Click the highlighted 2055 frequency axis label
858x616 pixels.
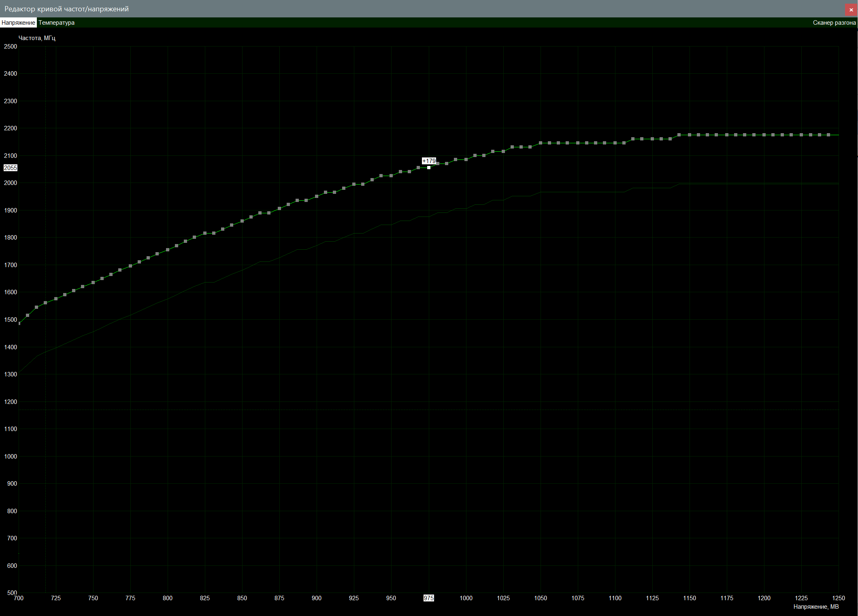click(x=11, y=168)
